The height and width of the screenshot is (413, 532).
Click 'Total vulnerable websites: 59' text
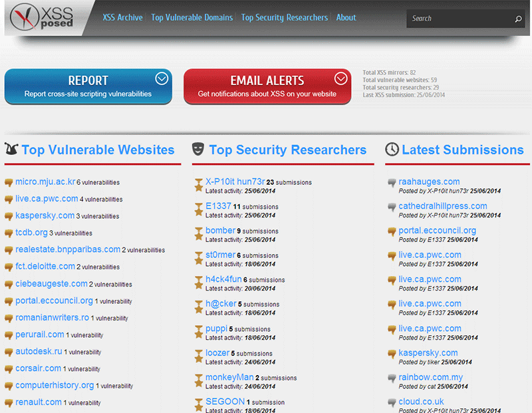point(400,80)
